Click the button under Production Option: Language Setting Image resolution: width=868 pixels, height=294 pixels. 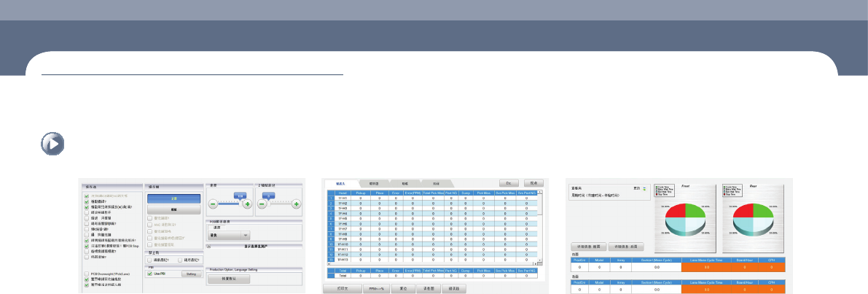pyautogui.click(x=229, y=279)
